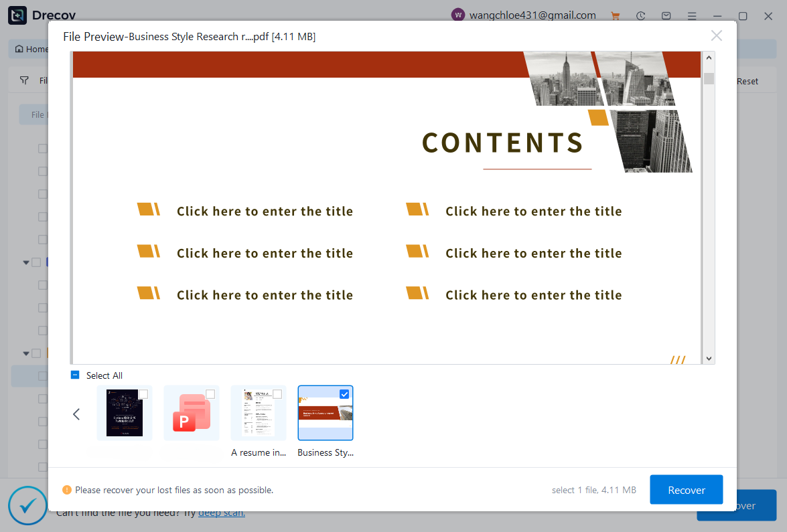Check the resume thumbnail checkbox
Screen dimensions: 787x532
click(277, 394)
